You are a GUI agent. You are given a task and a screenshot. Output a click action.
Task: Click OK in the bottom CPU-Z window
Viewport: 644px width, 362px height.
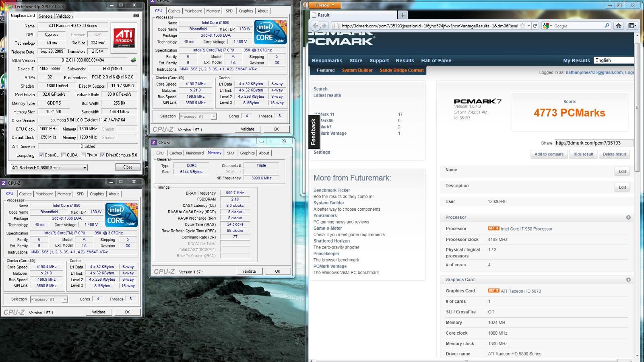pos(127,312)
